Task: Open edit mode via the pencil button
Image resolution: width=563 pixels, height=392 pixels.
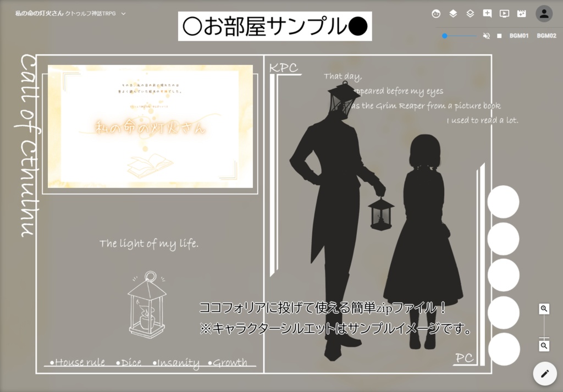Action: [544, 373]
